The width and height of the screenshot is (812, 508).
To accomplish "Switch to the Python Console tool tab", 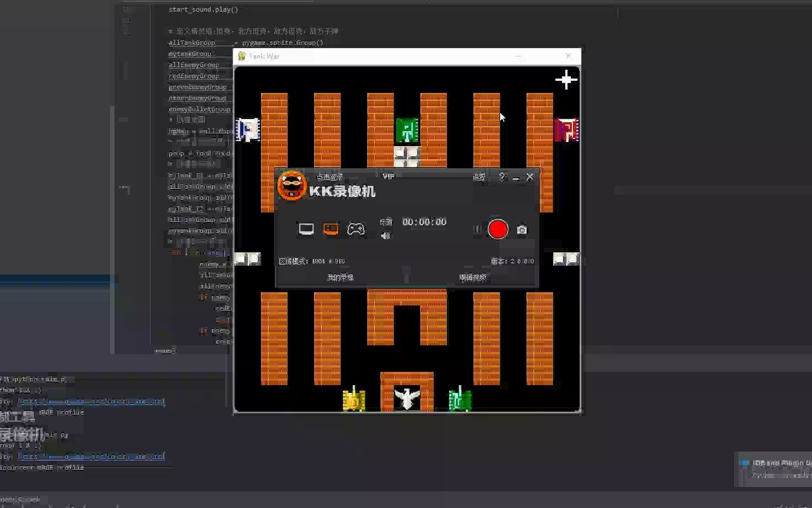I will [20, 499].
